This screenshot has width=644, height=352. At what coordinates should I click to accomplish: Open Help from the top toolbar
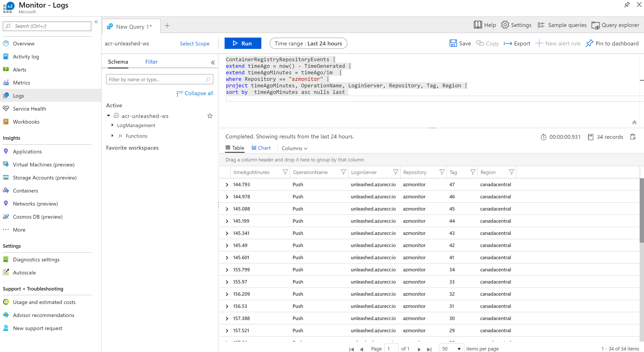tap(484, 25)
